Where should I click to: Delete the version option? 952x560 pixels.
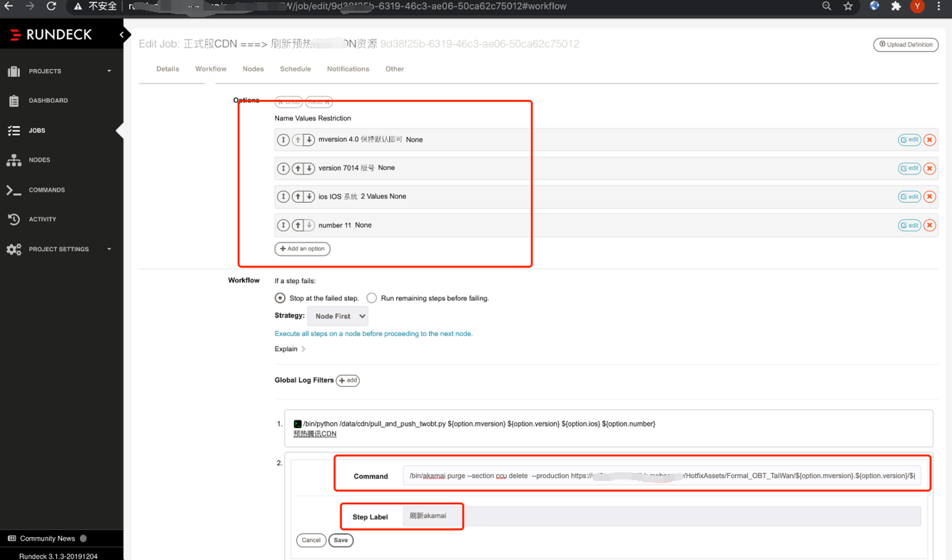pos(929,168)
